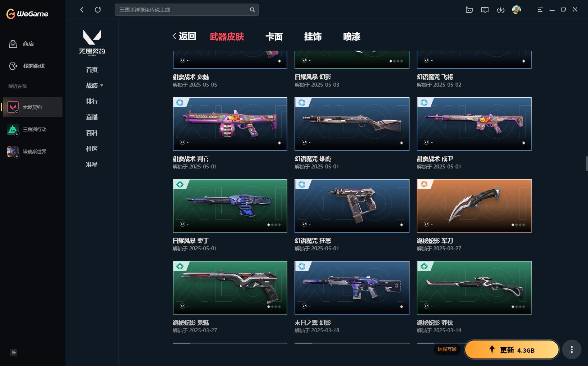
Task: Switch to the 卡面 tab
Action: (274, 37)
